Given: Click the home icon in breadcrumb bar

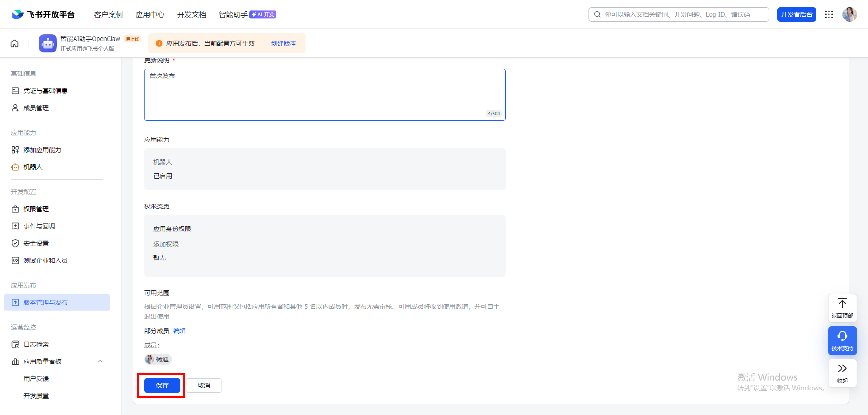Looking at the screenshot, I should tap(14, 43).
